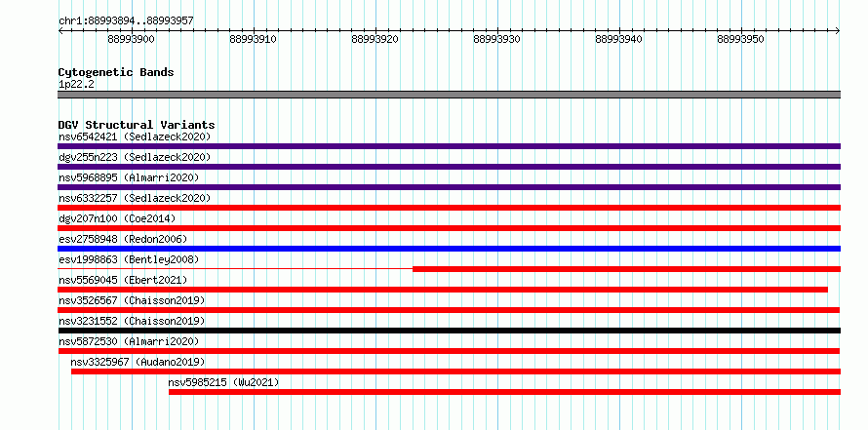Select the black bar under nsv3231552

449,331
